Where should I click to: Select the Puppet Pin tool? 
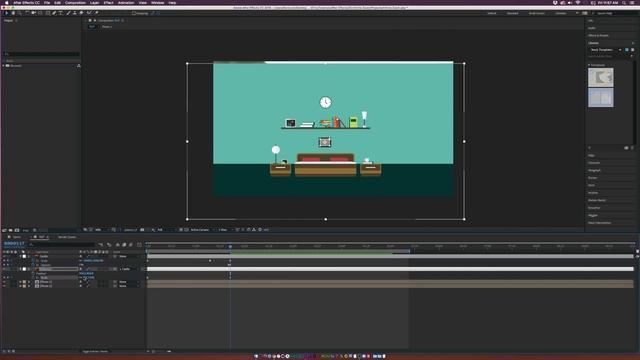coord(96,13)
